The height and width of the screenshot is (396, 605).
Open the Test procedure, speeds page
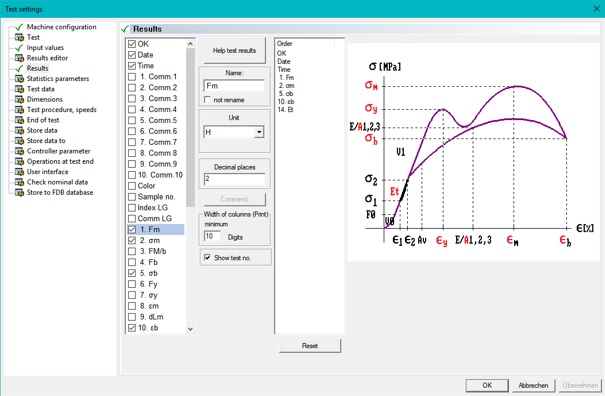click(x=62, y=110)
